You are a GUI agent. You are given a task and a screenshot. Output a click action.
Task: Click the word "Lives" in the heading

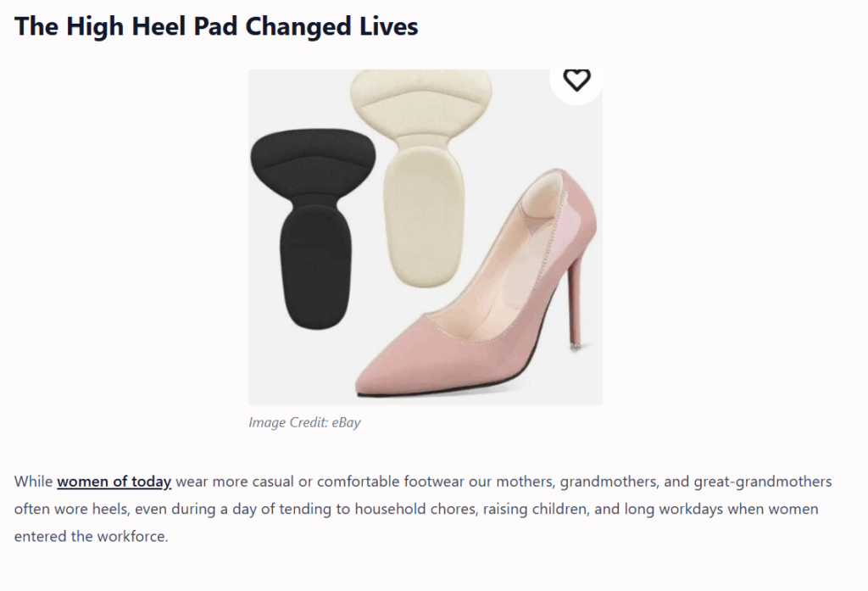click(x=387, y=26)
